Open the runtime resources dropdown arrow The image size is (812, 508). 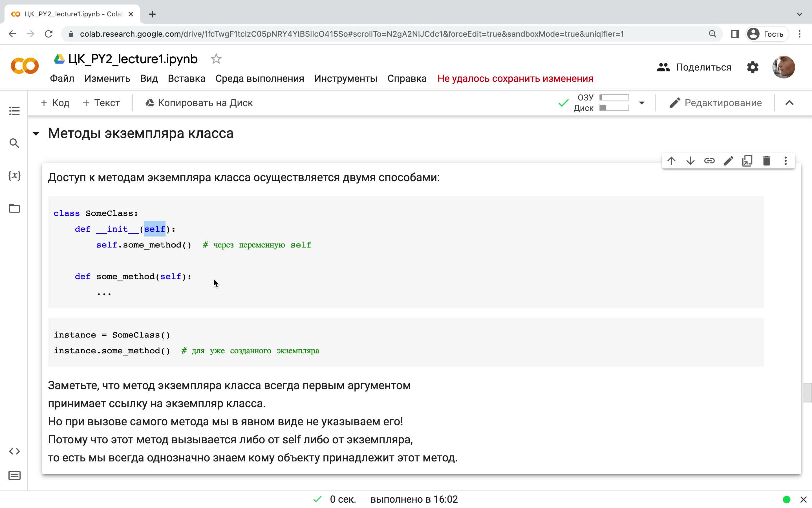click(x=641, y=103)
